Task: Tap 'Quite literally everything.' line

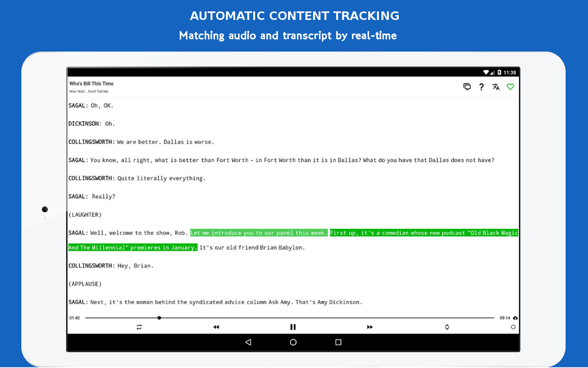Action: click(161, 178)
